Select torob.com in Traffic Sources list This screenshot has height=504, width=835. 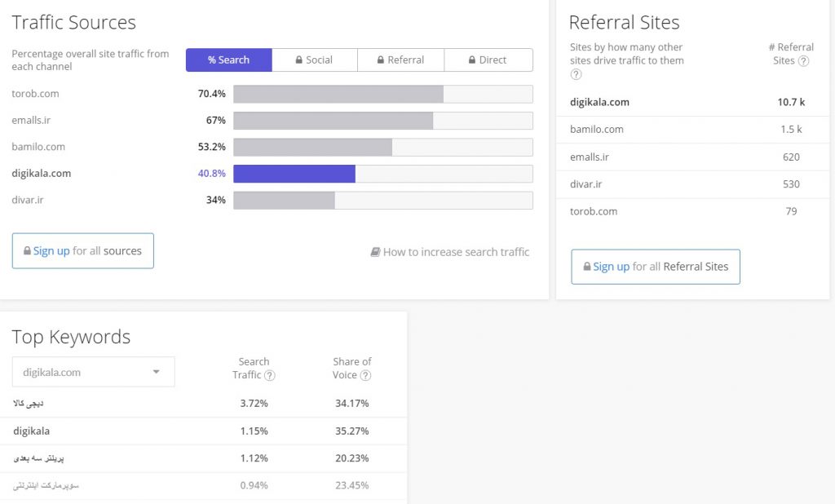pos(35,94)
